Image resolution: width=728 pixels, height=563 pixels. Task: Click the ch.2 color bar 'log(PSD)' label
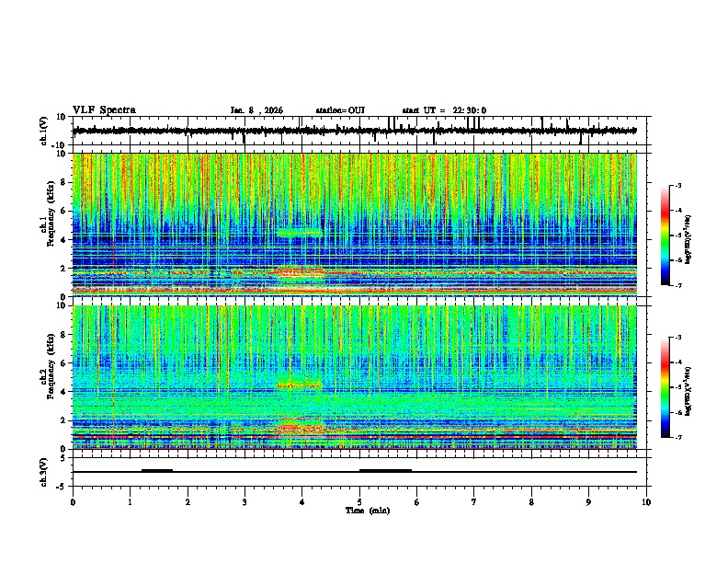(688, 391)
